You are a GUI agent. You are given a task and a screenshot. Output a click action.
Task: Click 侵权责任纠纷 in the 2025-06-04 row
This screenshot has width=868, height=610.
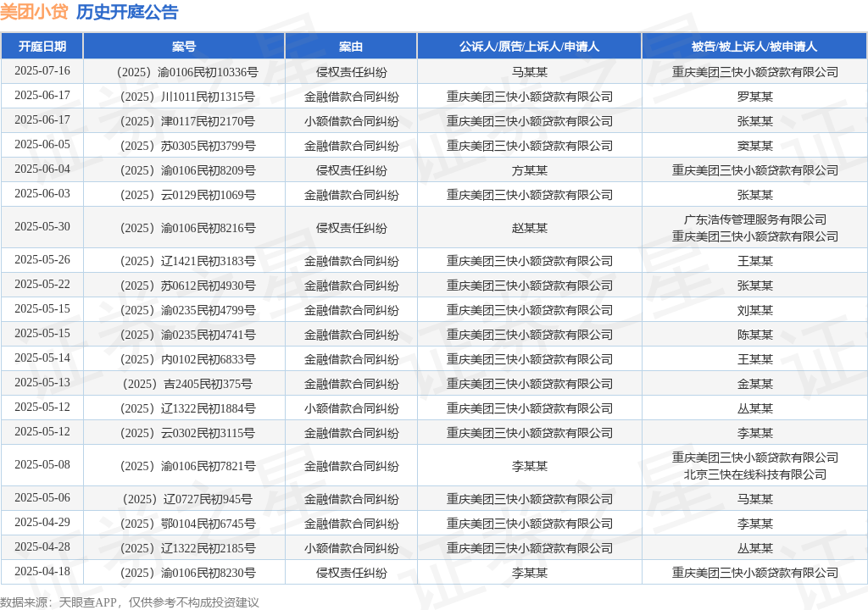pos(351,170)
